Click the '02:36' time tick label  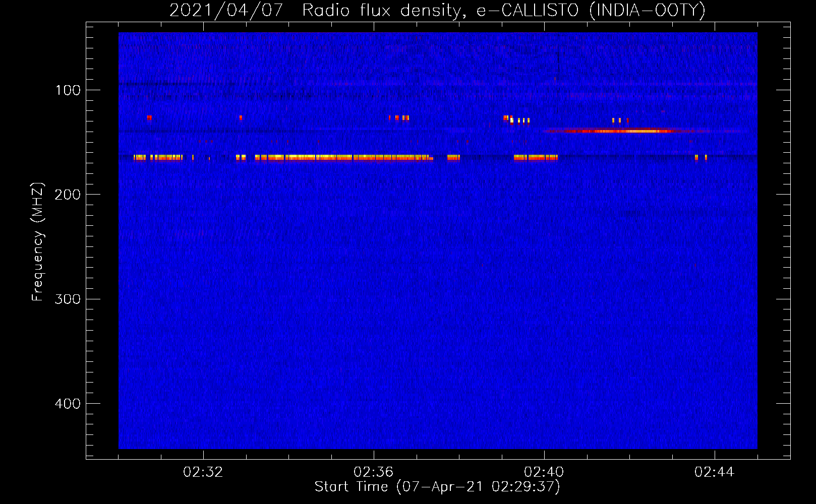(374, 472)
